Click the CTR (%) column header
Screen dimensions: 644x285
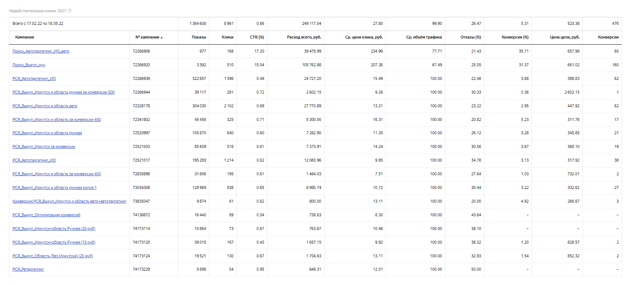(257, 37)
